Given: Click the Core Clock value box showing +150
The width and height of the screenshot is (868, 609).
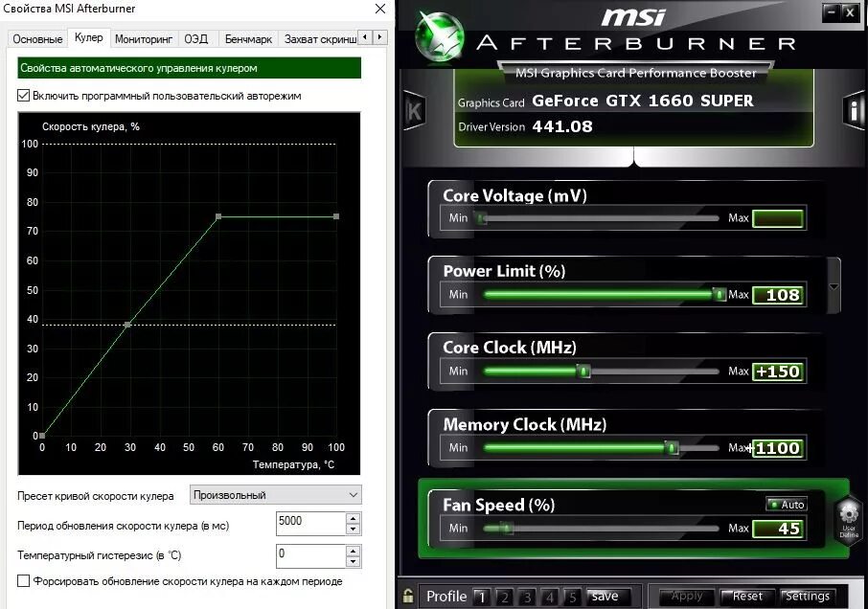Looking at the screenshot, I should click(x=778, y=372).
